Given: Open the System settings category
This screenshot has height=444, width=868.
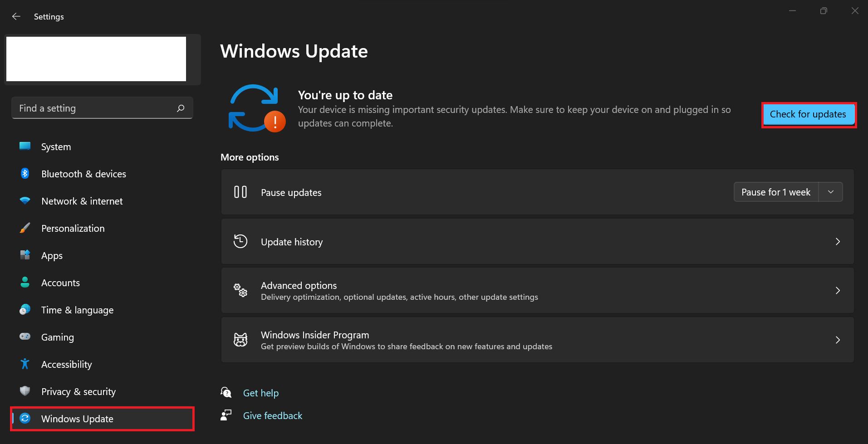Looking at the screenshot, I should tap(102, 146).
